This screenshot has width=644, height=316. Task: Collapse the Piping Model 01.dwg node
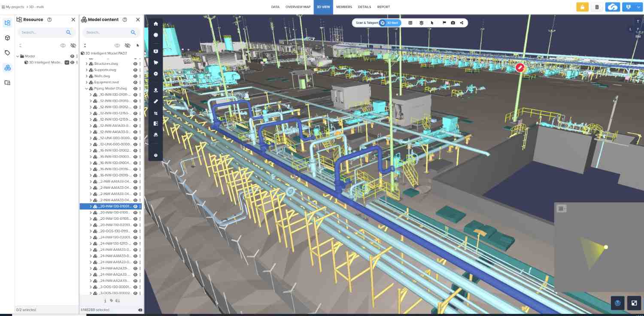tap(86, 88)
